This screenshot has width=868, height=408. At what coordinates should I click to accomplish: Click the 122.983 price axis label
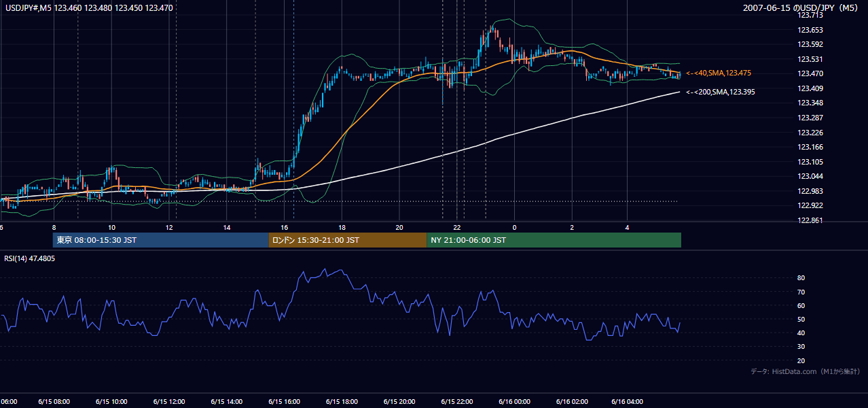tap(811, 191)
